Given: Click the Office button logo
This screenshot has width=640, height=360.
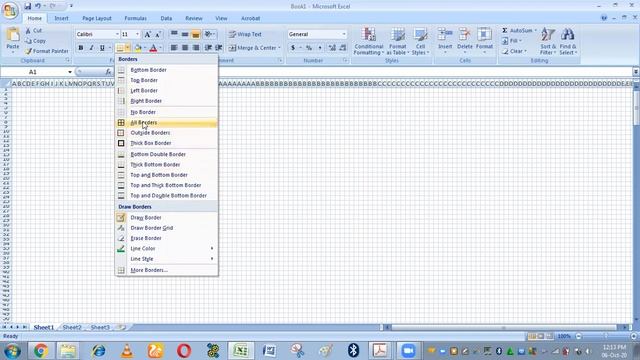Looking at the screenshot, I should (x=10, y=10).
